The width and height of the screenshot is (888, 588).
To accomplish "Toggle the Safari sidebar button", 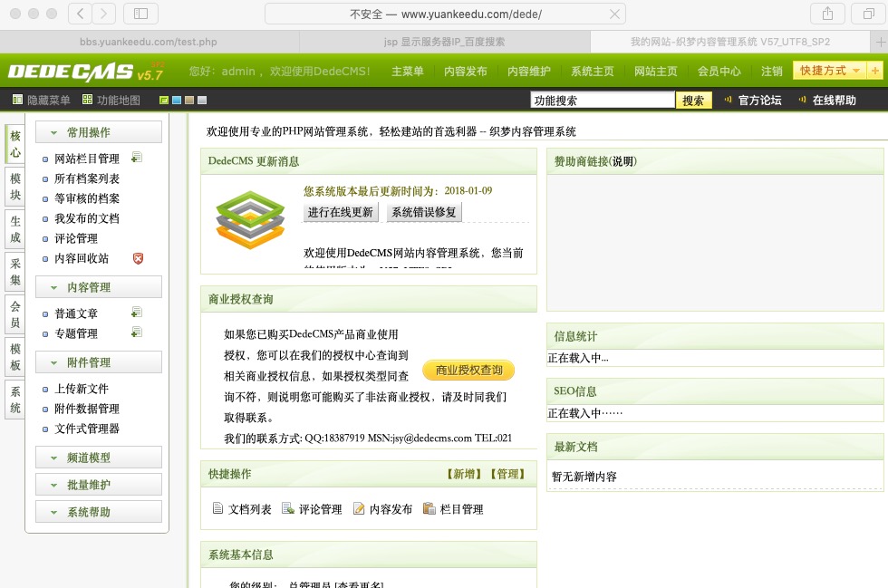I will (140, 14).
